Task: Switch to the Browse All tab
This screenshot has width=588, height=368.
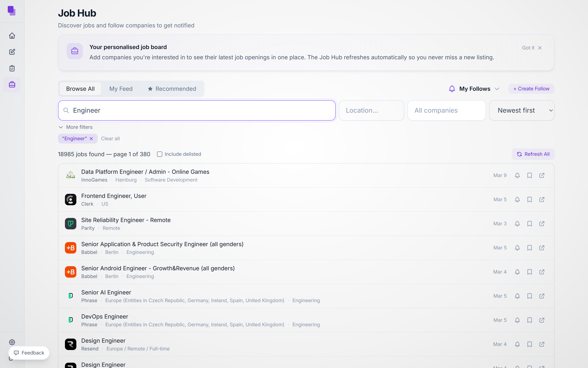Action: click(80, 89)
